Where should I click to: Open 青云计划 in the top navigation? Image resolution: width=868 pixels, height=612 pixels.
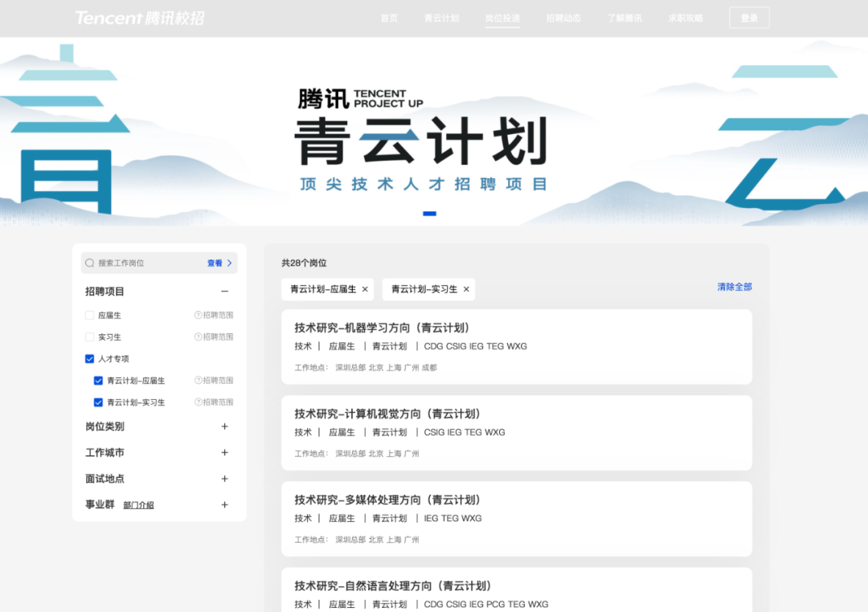[442, 18]
